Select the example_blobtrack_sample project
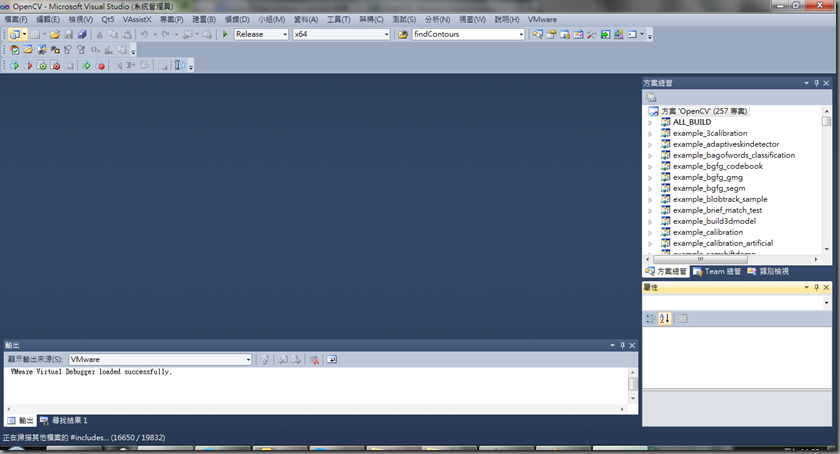 [720, 199]
